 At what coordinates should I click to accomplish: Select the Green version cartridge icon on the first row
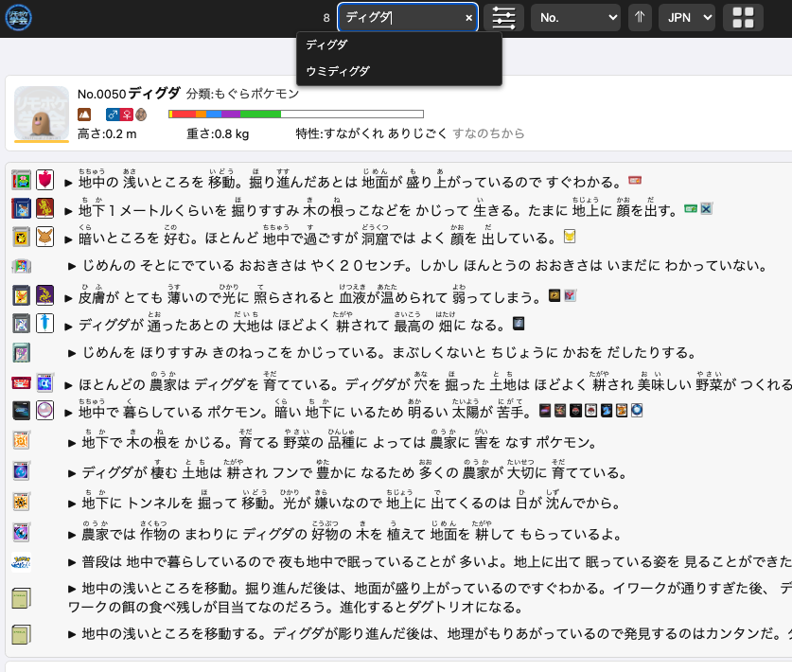[21, 180]
